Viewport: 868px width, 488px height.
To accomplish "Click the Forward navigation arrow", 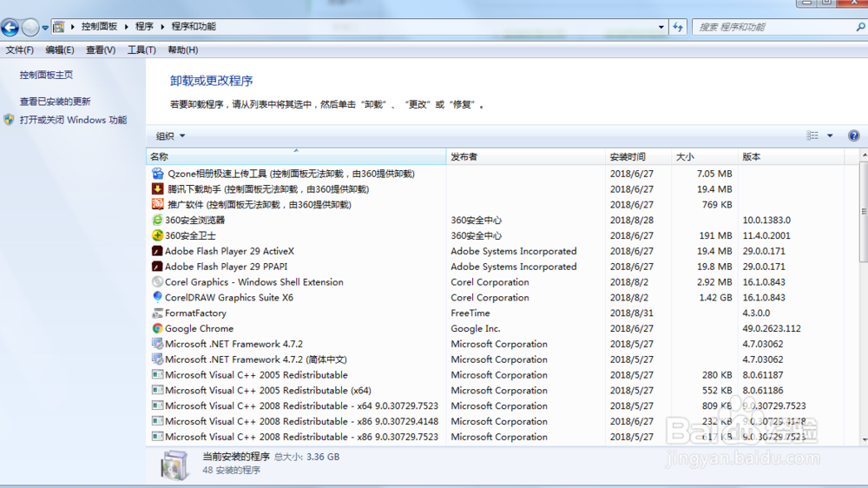I will (x=30, y=27).
